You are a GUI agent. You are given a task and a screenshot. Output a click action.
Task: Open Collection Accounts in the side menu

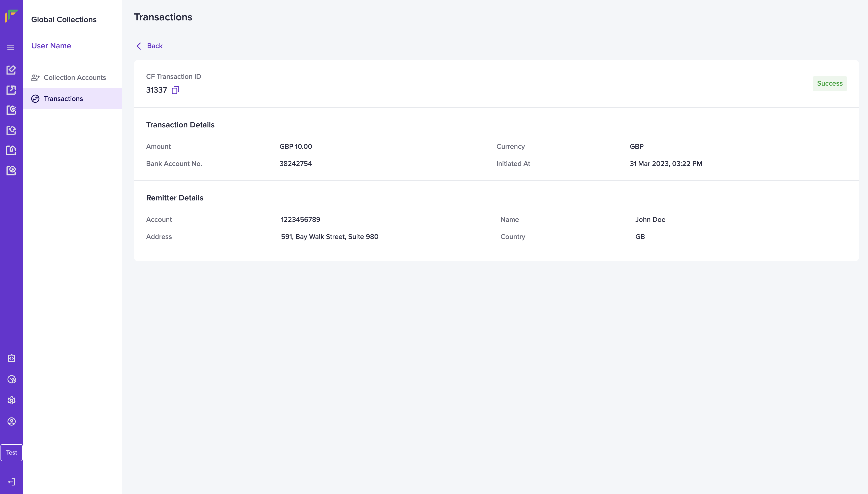pyautogui.click(x=74, y=78)
